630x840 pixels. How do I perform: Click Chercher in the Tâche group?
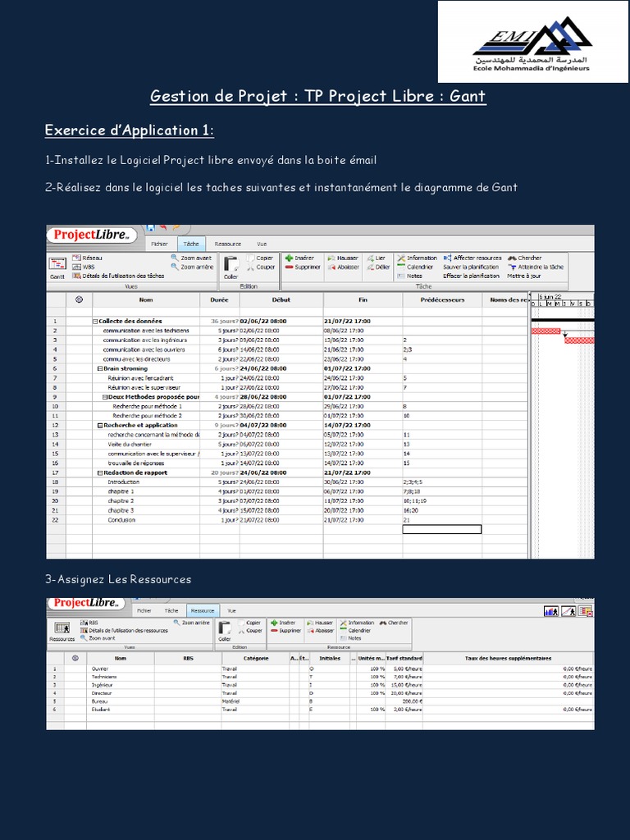pos(525,258)
